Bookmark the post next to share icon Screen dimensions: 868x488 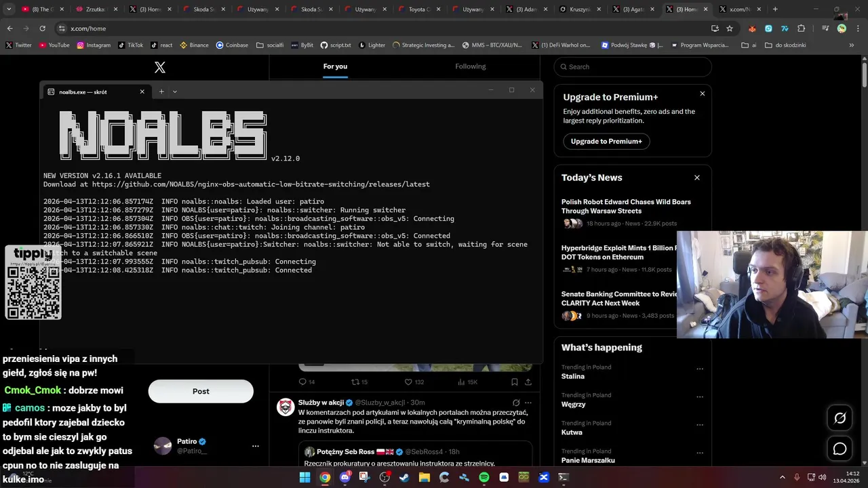515,382
